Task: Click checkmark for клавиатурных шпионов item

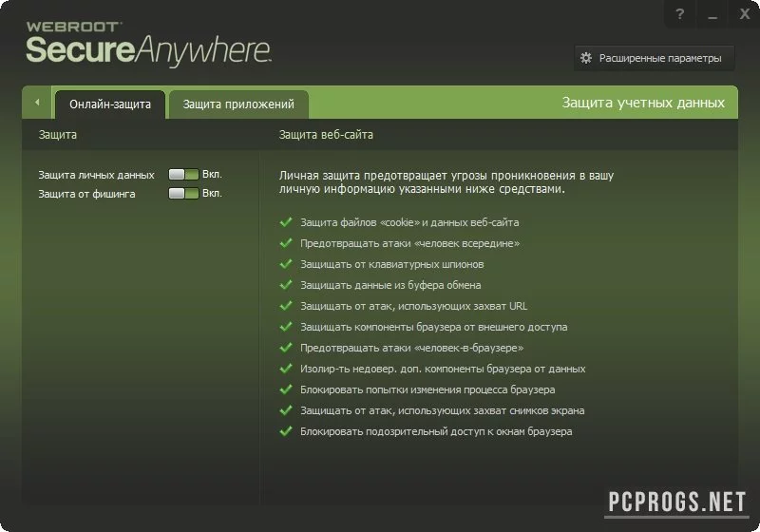Action: [286, 263]
